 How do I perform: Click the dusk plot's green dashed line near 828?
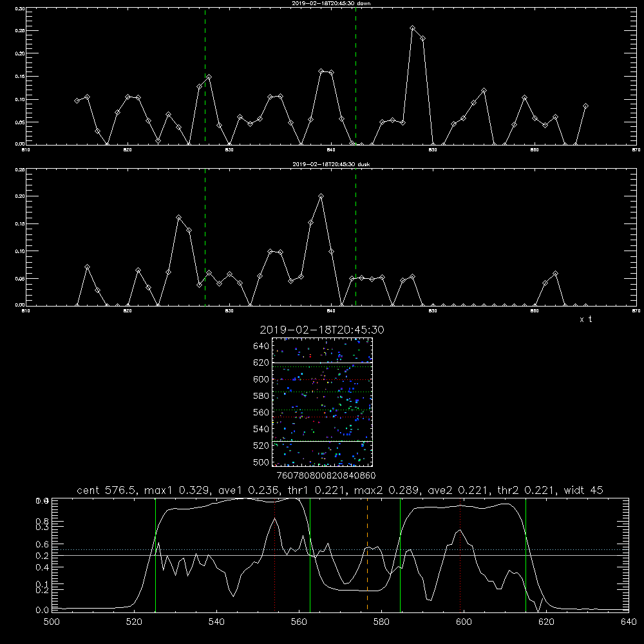205,237
